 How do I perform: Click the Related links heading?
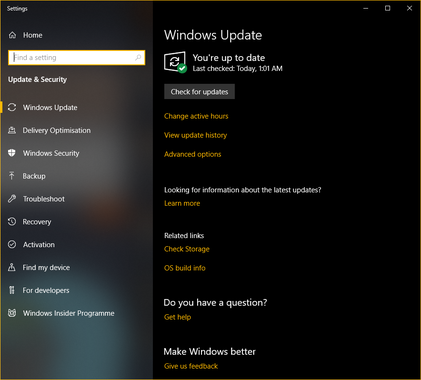(184, 236)
